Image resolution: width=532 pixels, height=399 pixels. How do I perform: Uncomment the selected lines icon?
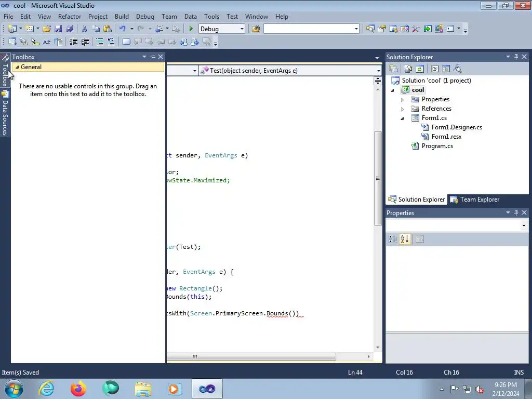click(111, 42)
